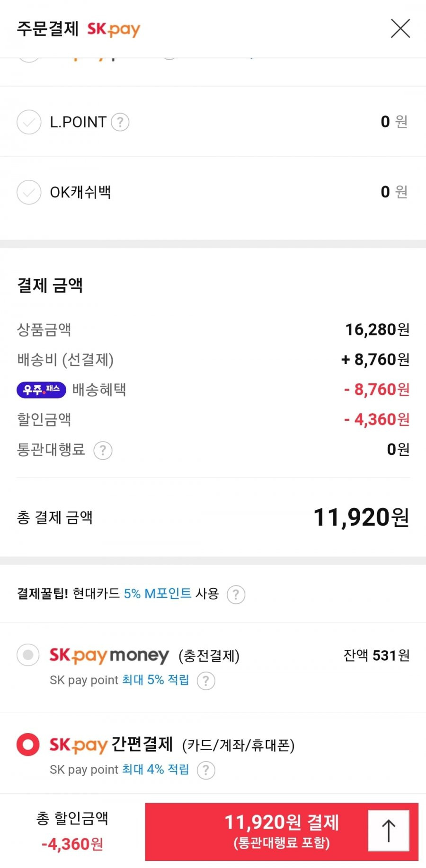
Task: Open help icon next to 통관대행료
Action: 103,450
